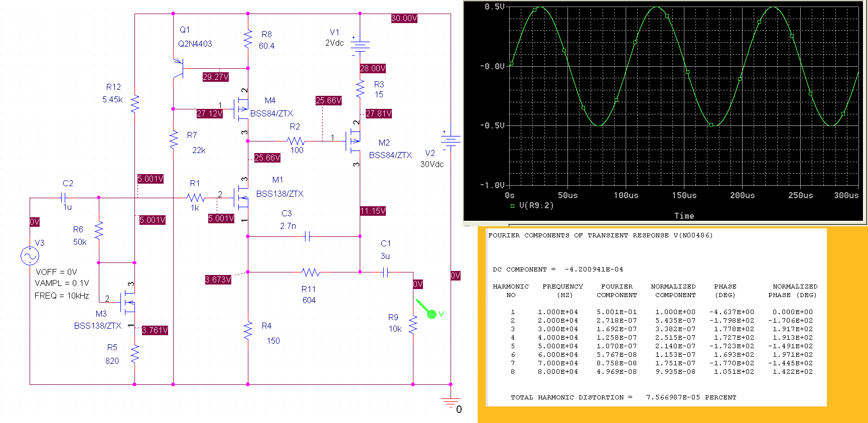Click the 27.81V node voltage label
868x423 pixels.
[379, 113]
